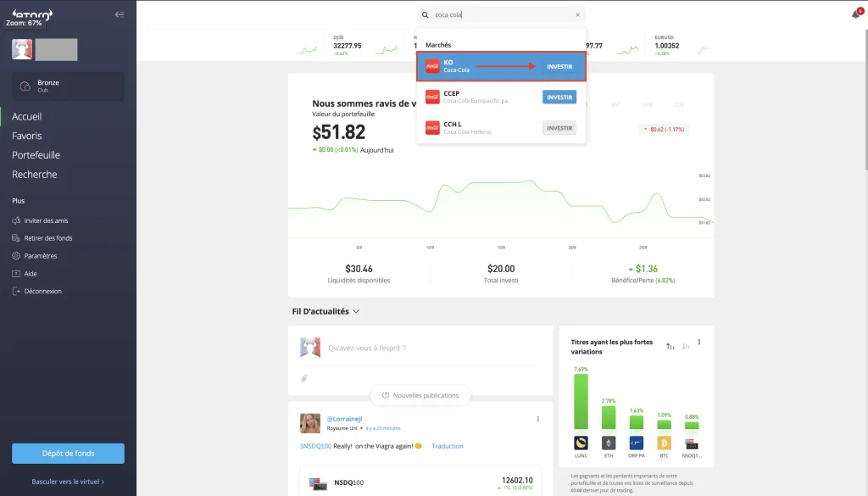Click the $NSDQ100 tag in the post

click(x=315, y=446)
